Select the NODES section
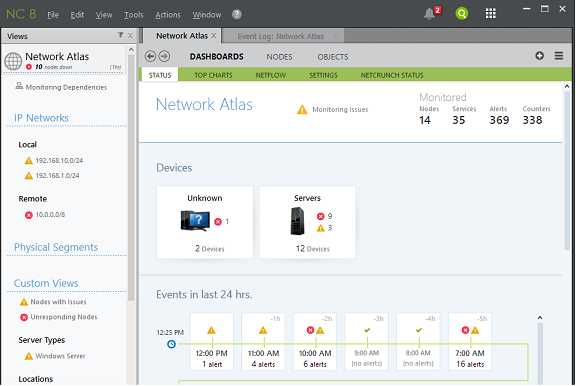The height and width of the screenshot is (386, 576). tap(279, 57)
